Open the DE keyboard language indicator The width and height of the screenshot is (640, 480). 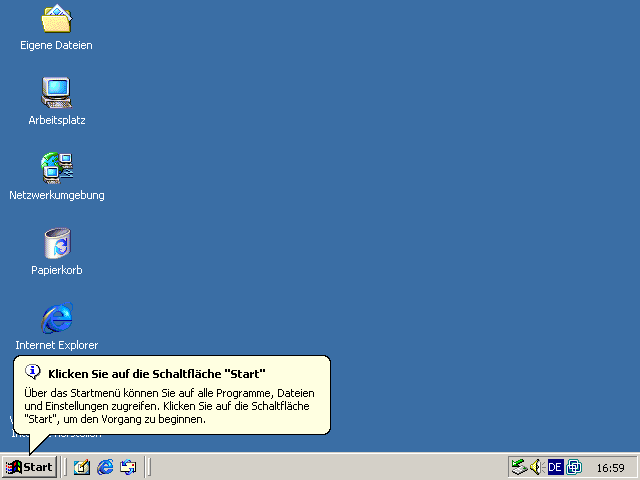click(x=555, y=467)
